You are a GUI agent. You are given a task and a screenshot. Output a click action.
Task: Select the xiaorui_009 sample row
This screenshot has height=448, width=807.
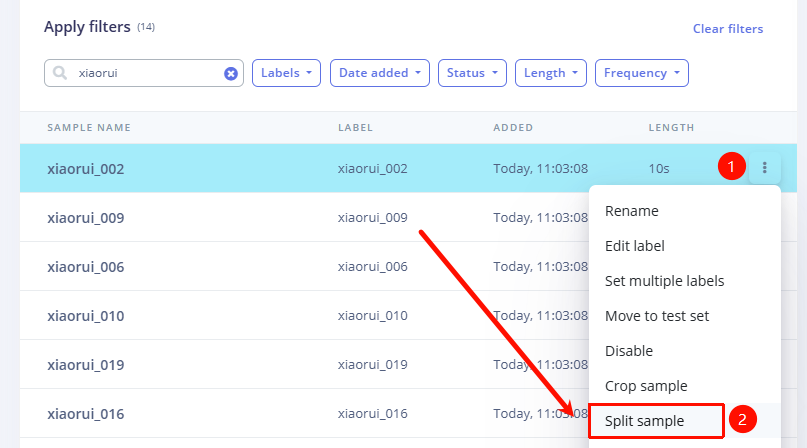pyautogui.click(x=86, y=218)
